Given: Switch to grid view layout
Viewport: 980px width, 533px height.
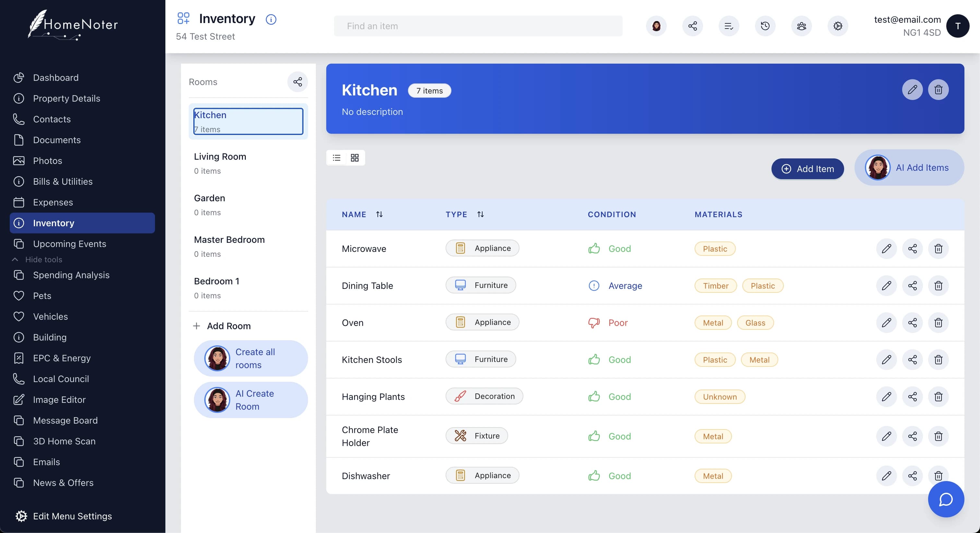Looking at the screenshot, I should pyautogui.click(x=354, y=158).
